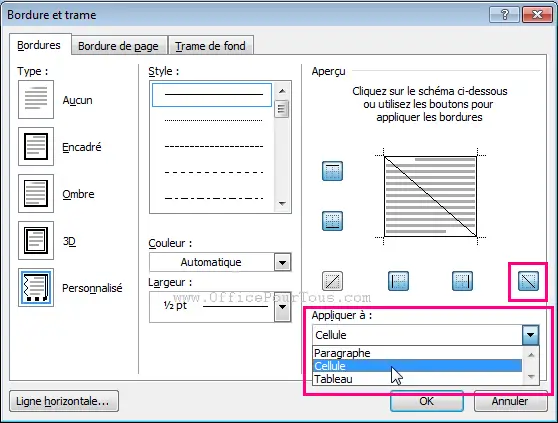Select the dash-dot line style
This screenshot has width=558, height=423.
pos(214,198)
